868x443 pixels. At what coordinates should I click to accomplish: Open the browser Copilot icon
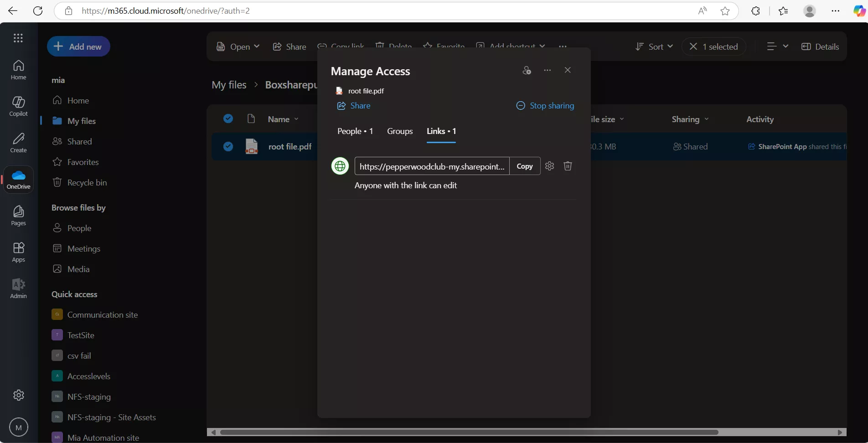(859, 11)
